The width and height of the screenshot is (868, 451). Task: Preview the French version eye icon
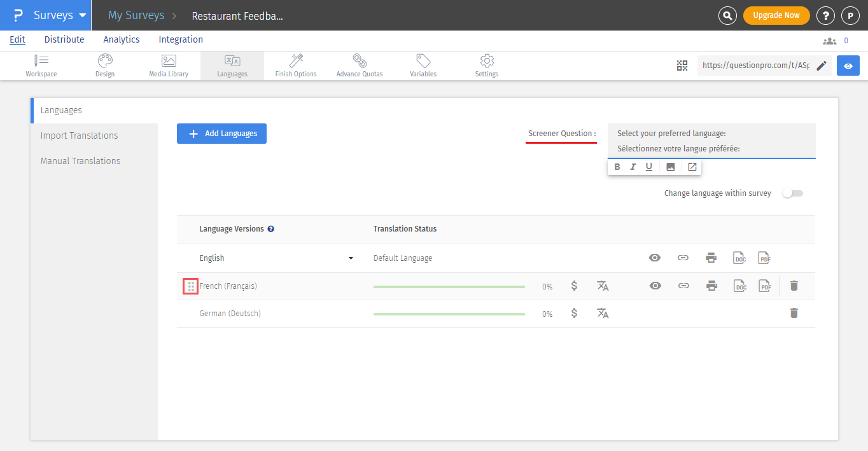(x=655, y=286)
